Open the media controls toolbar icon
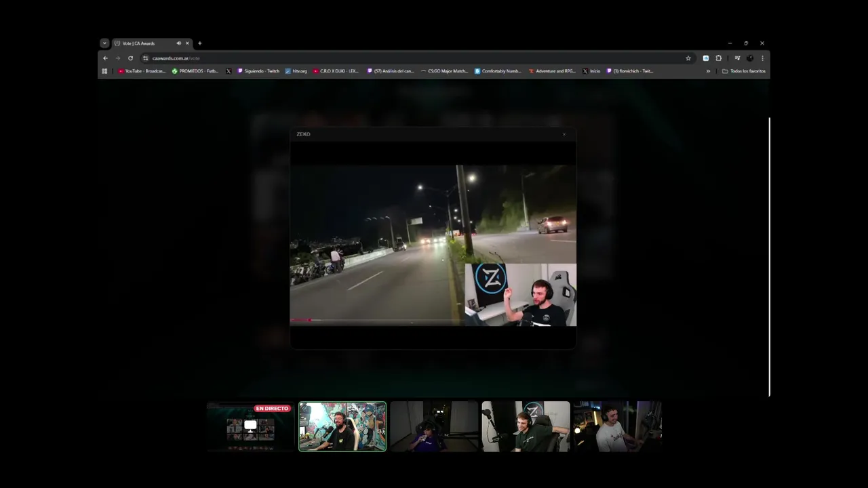The image size is (868, 488). (737, 58)
